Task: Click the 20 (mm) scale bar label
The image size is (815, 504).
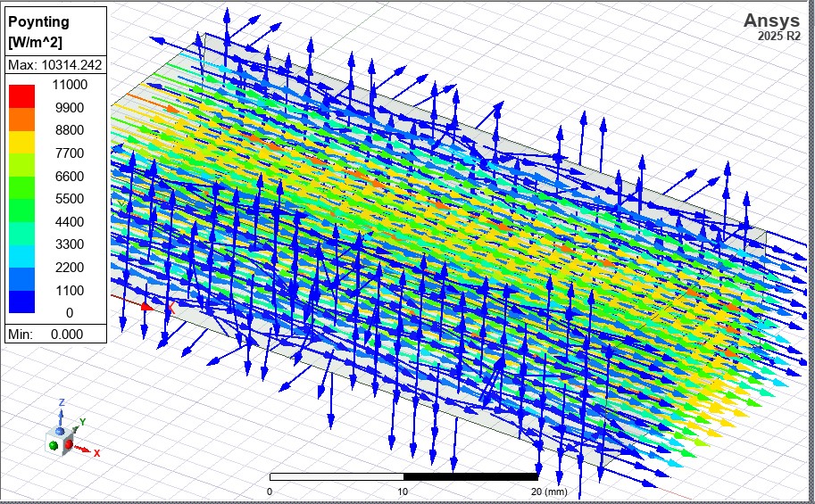Action: click(548, 492)
